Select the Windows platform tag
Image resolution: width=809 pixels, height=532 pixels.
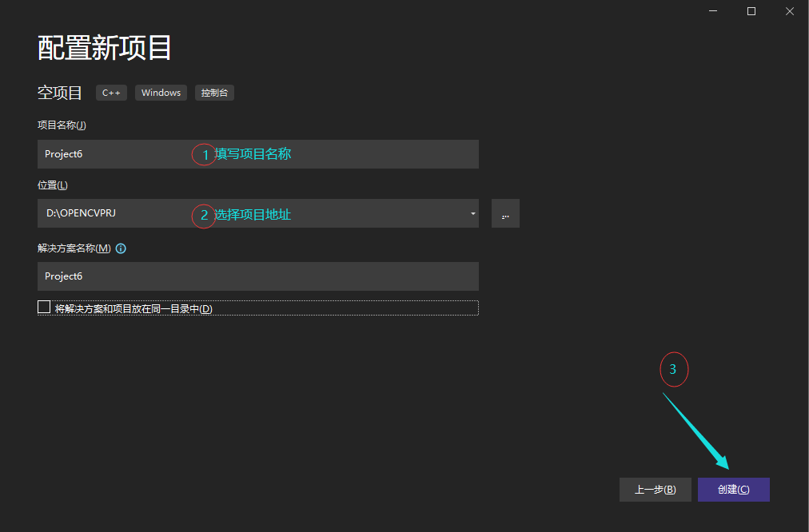point(161,92)
